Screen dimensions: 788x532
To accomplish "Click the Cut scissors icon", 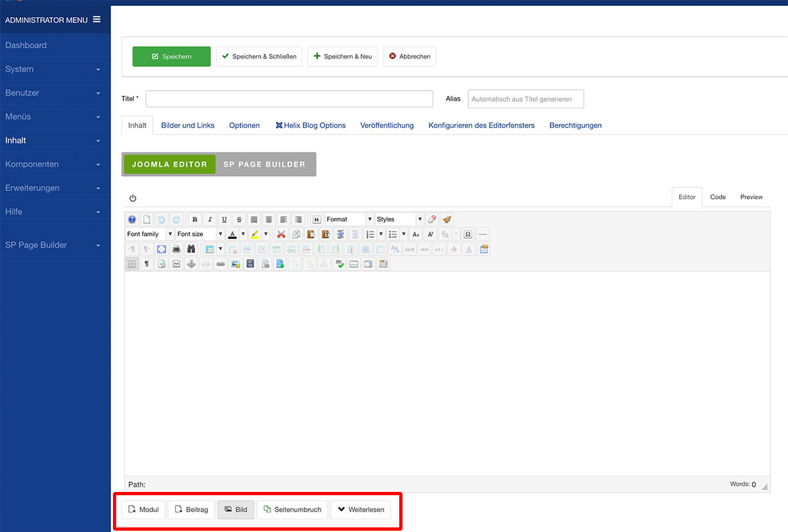I will click(x=281, y=234).
